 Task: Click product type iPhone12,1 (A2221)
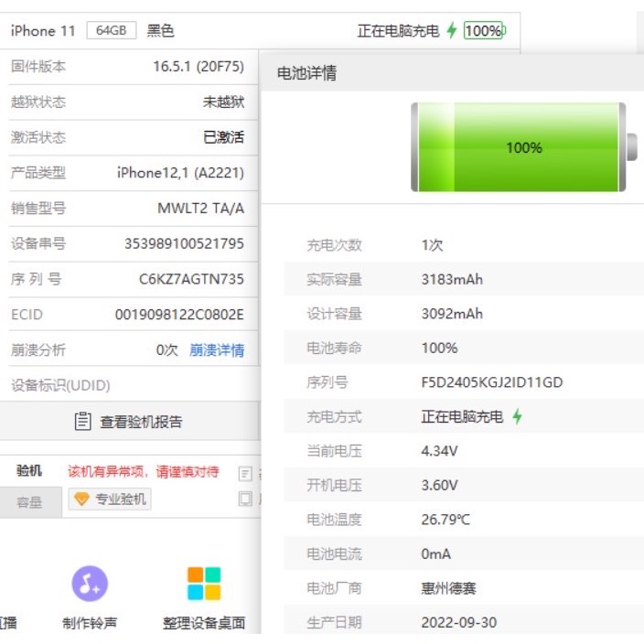tap(181, 173)
